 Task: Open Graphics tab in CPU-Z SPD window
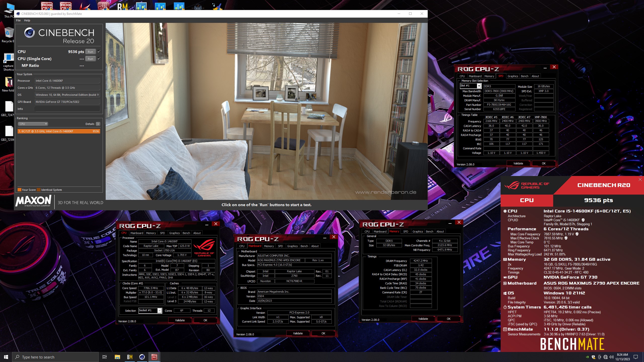513,76
